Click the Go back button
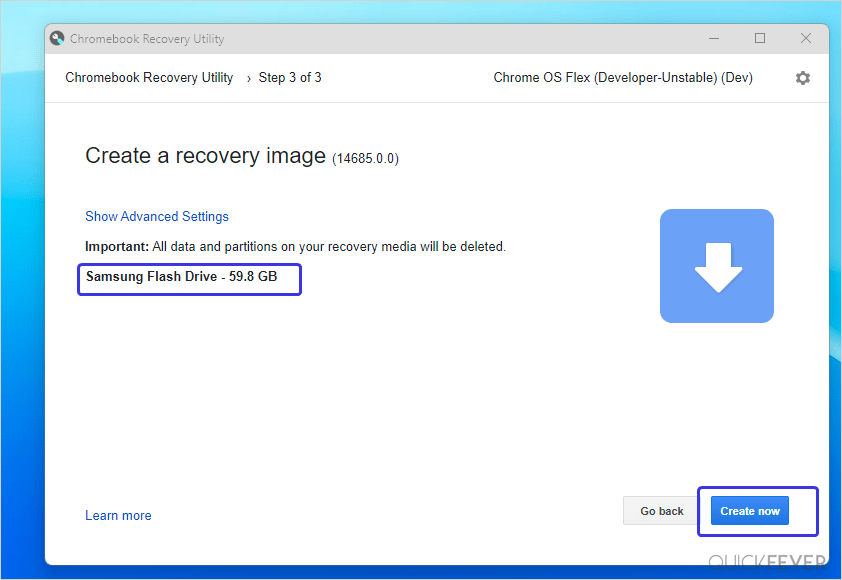This screenshot has height=580, width=842. (x=662, y=511)
